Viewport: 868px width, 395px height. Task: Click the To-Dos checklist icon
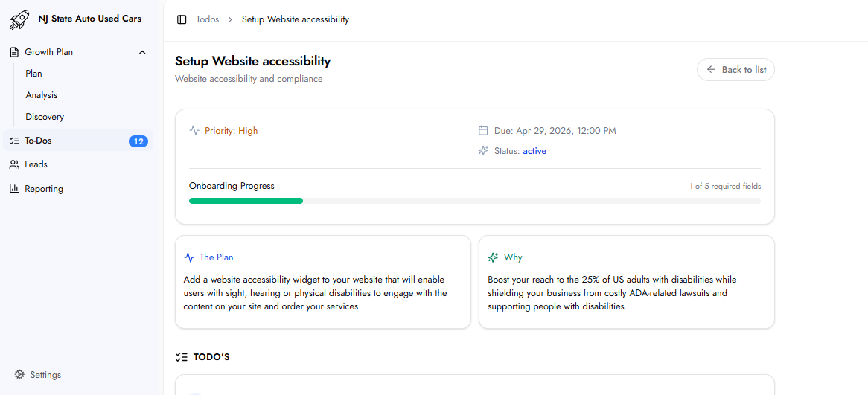pos(14,141)
